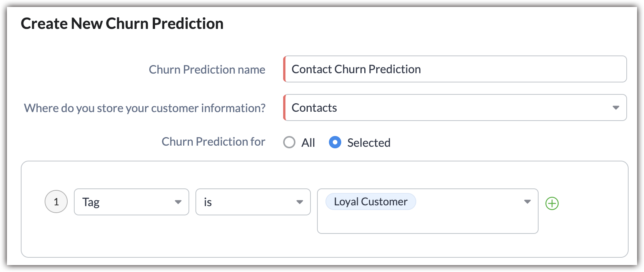The image size is (644, 272).
Task: Click the "Loyal Customer" tag chip
Action: tap(370, 202)
